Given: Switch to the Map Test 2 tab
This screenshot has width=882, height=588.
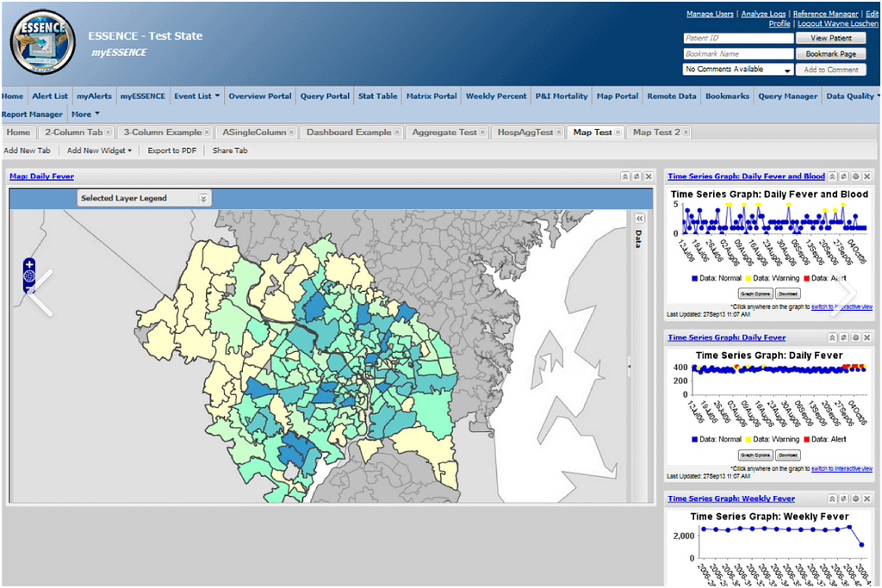Looking at the screenshot, I should (656, 133).
